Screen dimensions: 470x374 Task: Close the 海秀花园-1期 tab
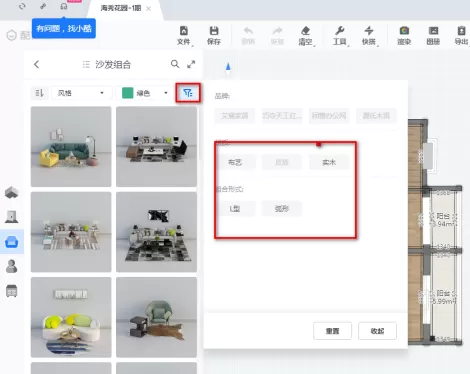click(x=149, y=8)
